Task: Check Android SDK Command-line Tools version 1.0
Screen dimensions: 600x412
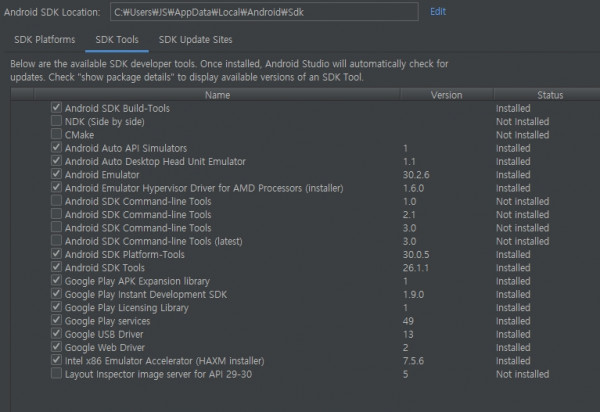Action: (x=56, y=201)
